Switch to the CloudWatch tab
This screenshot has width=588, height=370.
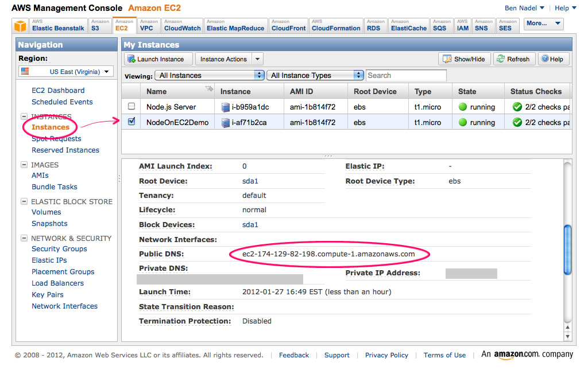click(x=182, y=25)
